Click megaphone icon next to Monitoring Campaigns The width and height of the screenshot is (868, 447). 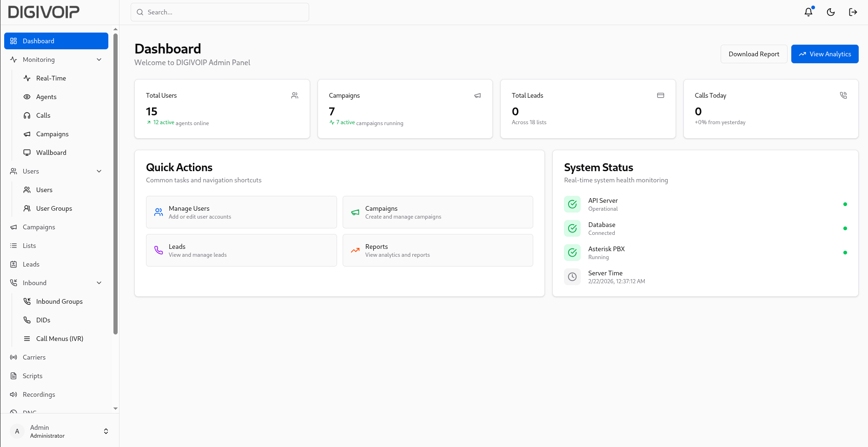click(x=27, y=134)
